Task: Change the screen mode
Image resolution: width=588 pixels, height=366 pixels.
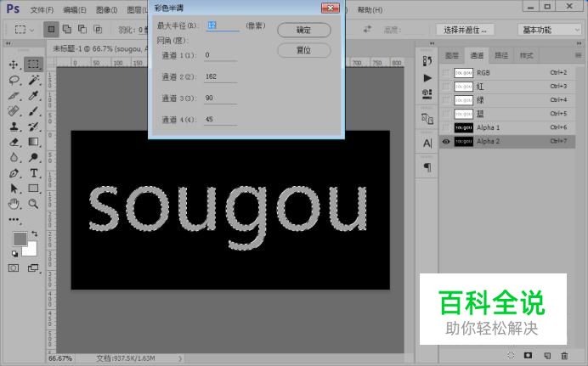Action: (x=33, y=267)
